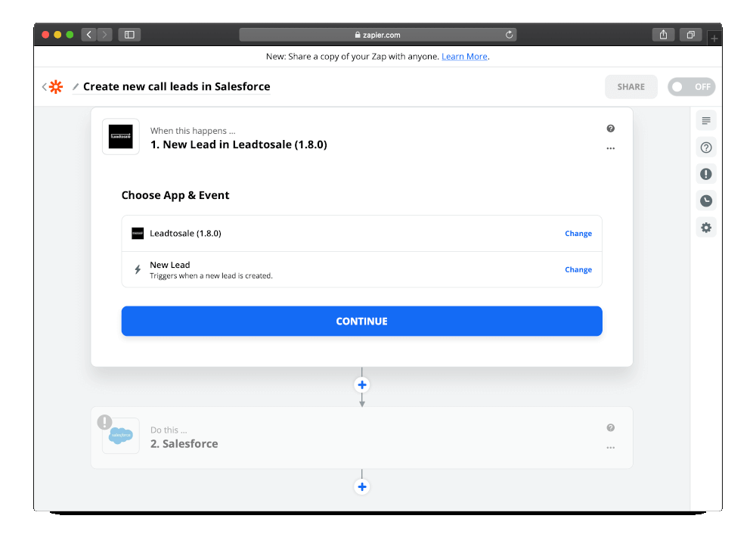Open step 1 help via its question mark
The image size is (756, 556).
[611, 128]
